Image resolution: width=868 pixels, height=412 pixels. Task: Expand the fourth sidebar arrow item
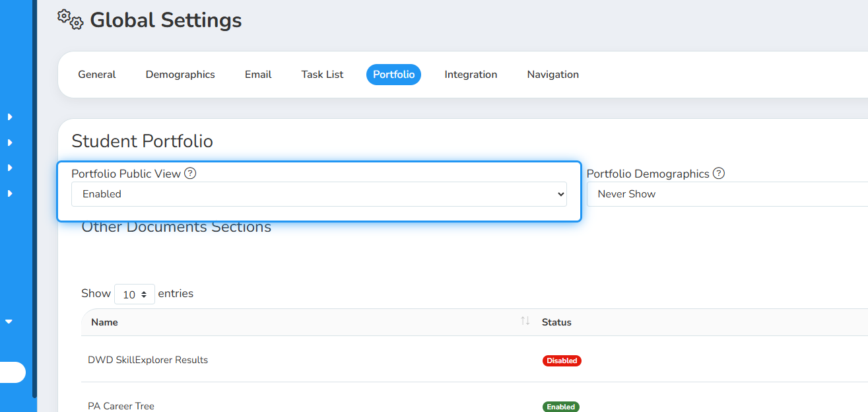pyautogui.click(x=10, y=193)
